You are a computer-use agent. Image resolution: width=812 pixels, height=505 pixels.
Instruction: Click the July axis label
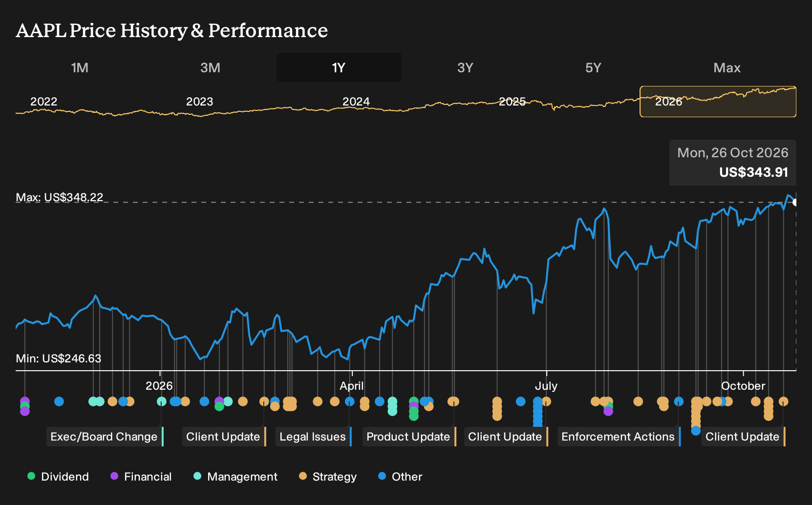[x=546, y=386]
